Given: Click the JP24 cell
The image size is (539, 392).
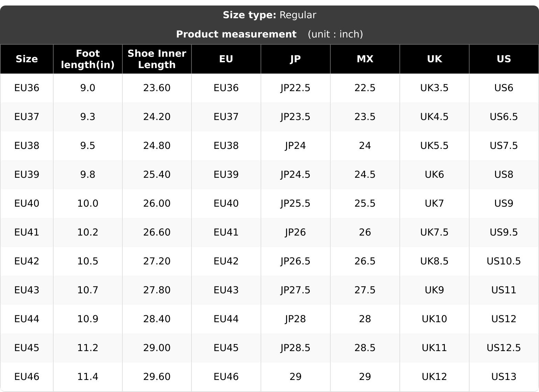Looking at the screenshot, I should click(295, 146).
